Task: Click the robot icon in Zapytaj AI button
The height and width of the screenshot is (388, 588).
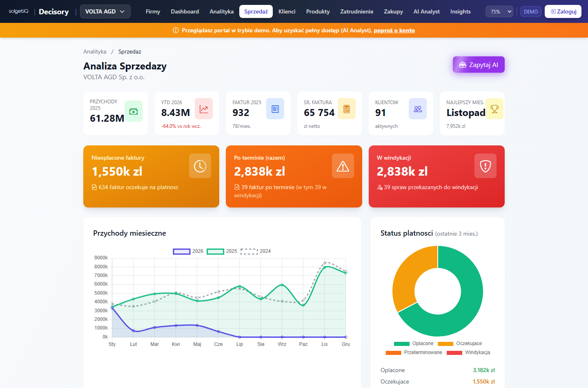Action: [x=463, y=65]
